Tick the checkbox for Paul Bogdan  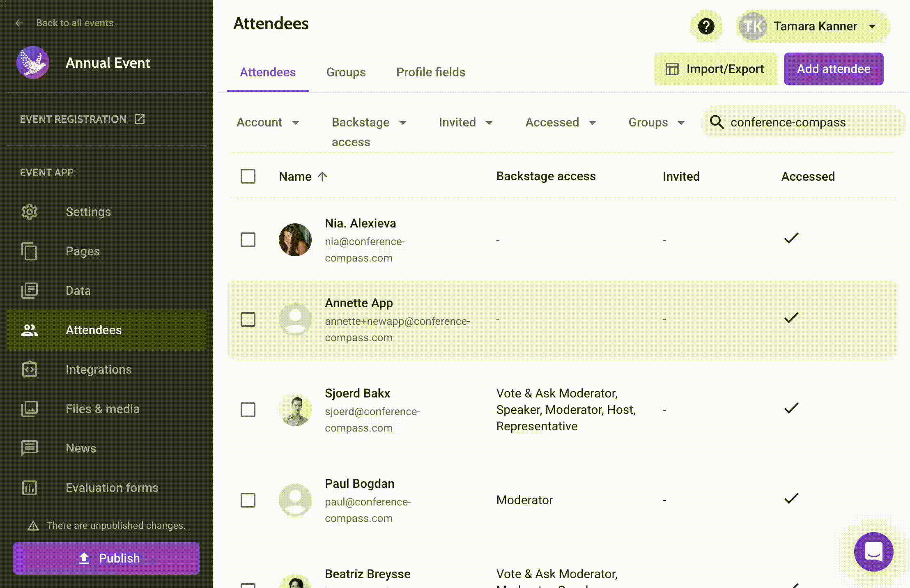pyautogui.click(x=248, y=500)
